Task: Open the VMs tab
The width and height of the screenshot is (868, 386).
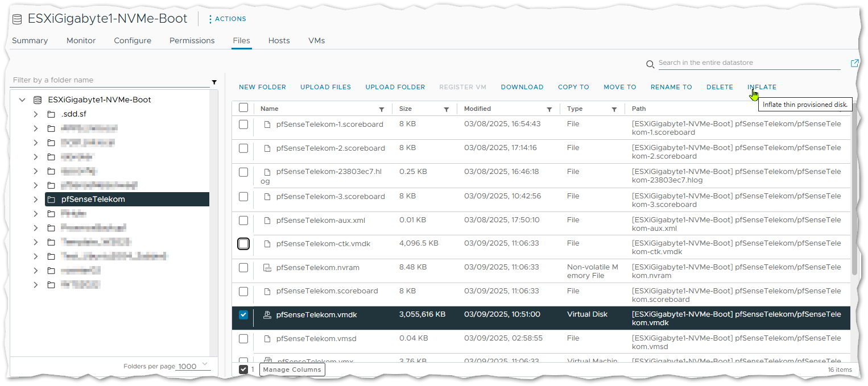Action: pos(316,41)
